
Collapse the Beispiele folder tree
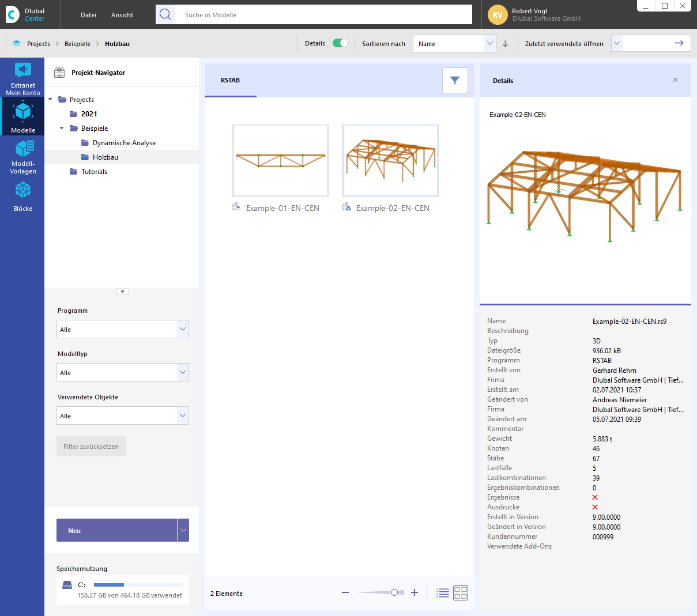[62, 128]
